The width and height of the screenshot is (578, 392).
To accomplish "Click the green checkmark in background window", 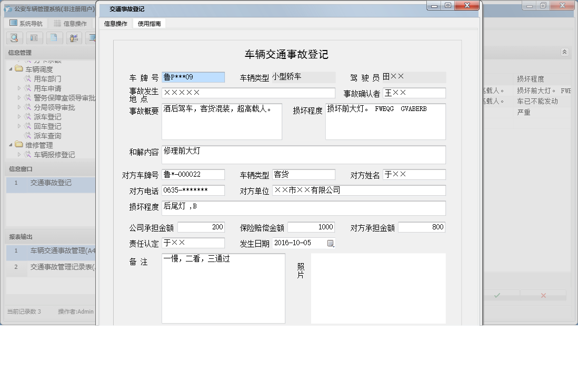I will tap(497, 296).
